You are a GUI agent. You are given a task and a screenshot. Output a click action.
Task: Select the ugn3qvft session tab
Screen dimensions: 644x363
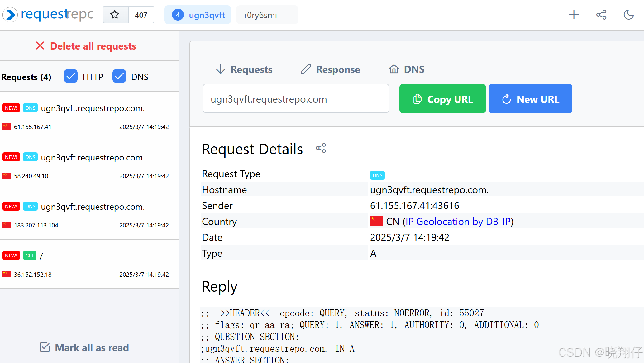(x=198, y=15)
